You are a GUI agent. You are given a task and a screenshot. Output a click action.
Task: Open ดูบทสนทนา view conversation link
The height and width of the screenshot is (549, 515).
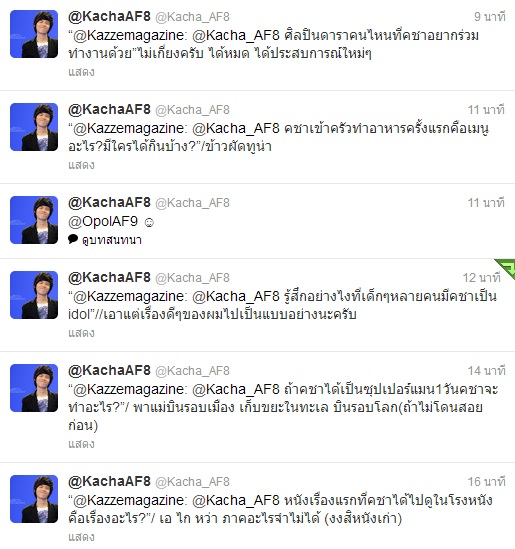[112, 240]
